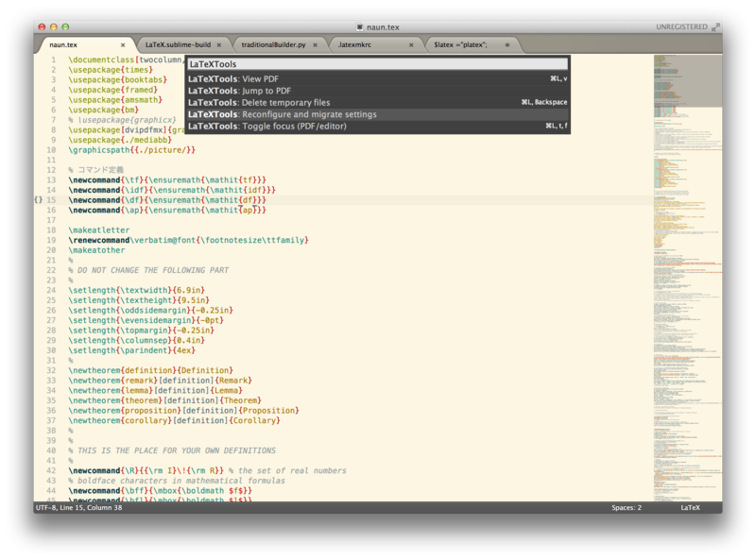Close the traditionalBuilder.py tab

[x=315, y=44]
